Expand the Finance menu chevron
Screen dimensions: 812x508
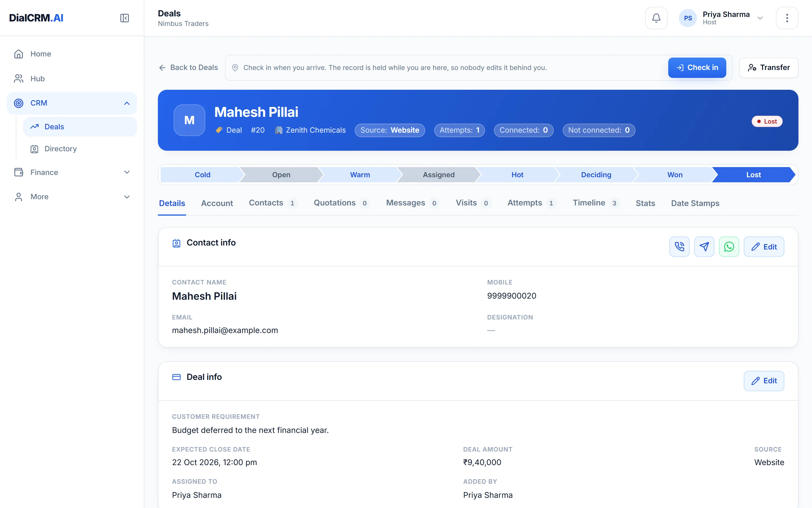pos(127,172)
